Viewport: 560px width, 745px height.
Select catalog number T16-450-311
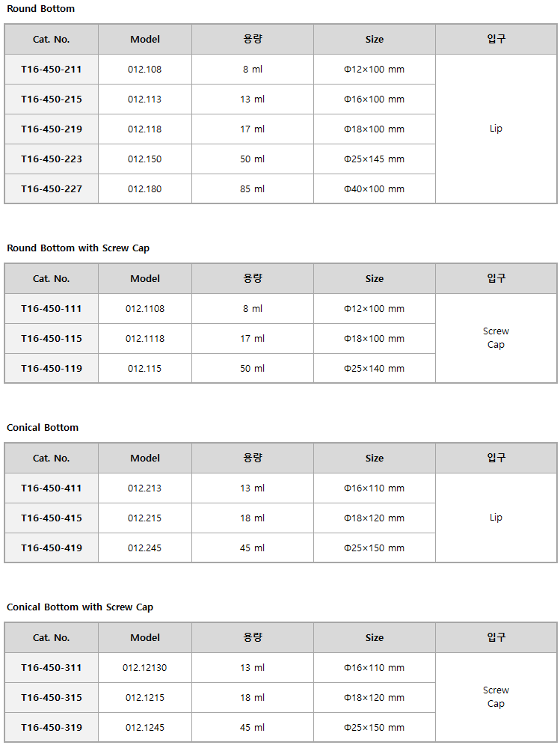52,668
